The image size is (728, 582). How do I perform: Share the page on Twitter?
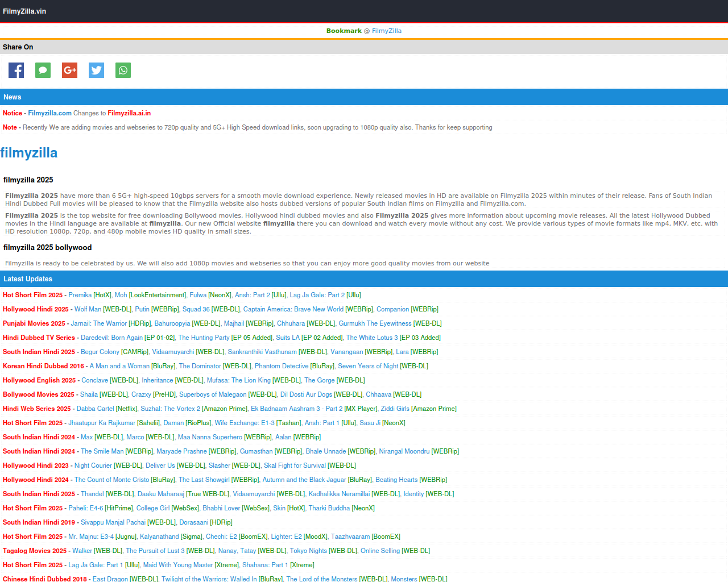pos(96,70)
